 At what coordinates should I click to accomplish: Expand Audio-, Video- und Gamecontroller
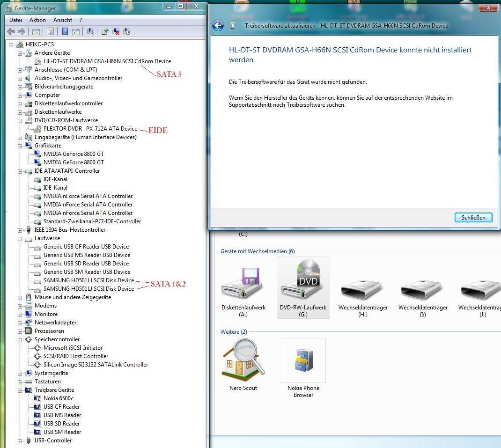pos(20,79)
